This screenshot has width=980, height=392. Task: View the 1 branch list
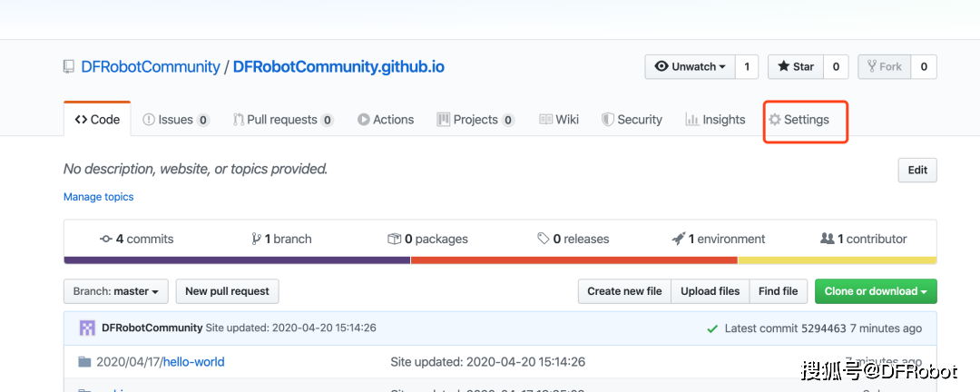click(281, 239)
